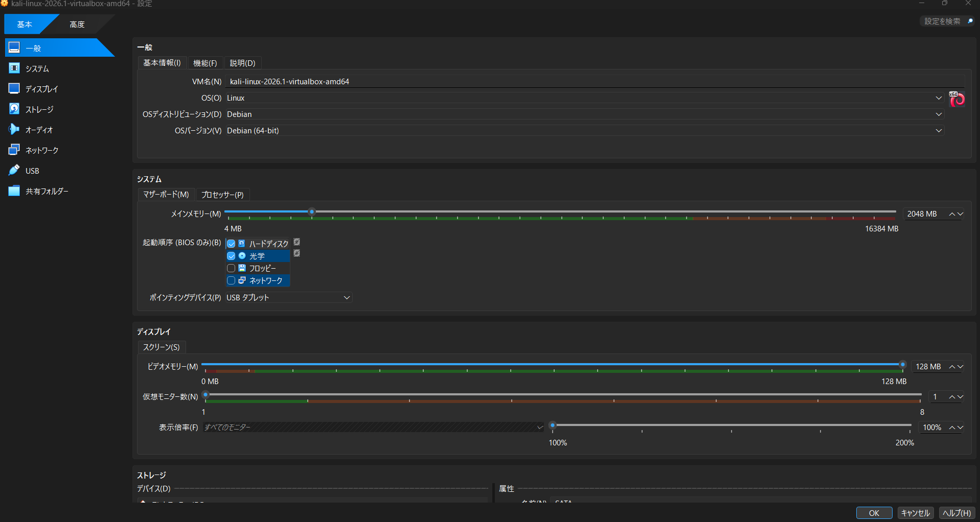980x522 pixels.
Task: Select the フロッピー diskette icon in boot order
Action: (242, 268)
